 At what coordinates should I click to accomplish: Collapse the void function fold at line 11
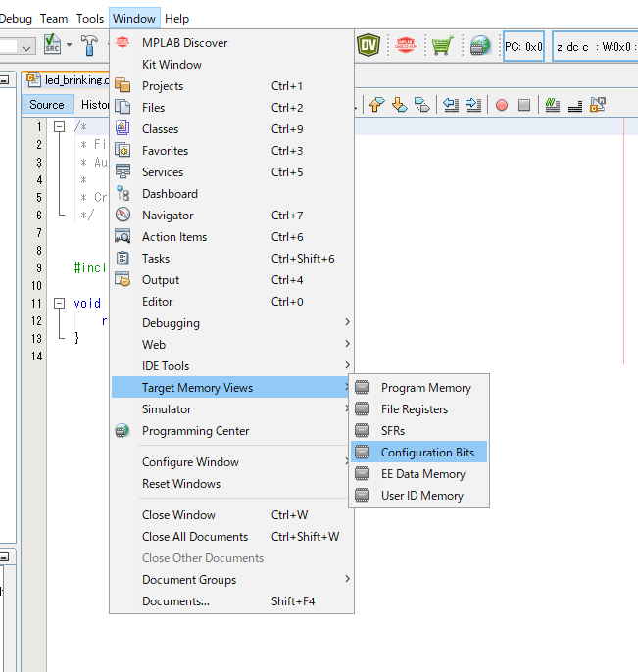[x=59, y=303]
